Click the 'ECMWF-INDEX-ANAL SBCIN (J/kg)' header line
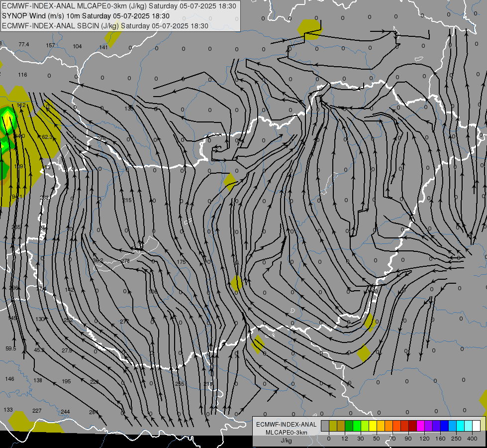 point(105,26)
